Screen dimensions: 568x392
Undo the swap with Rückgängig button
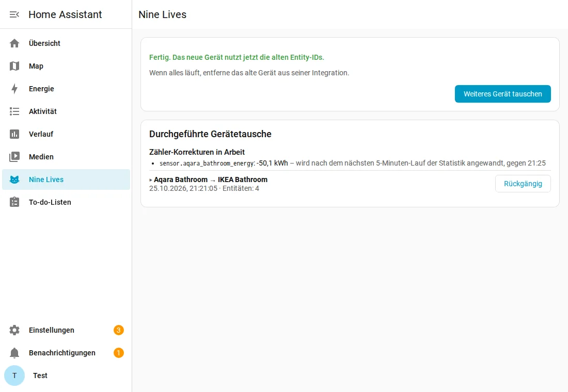click(523, 184)
